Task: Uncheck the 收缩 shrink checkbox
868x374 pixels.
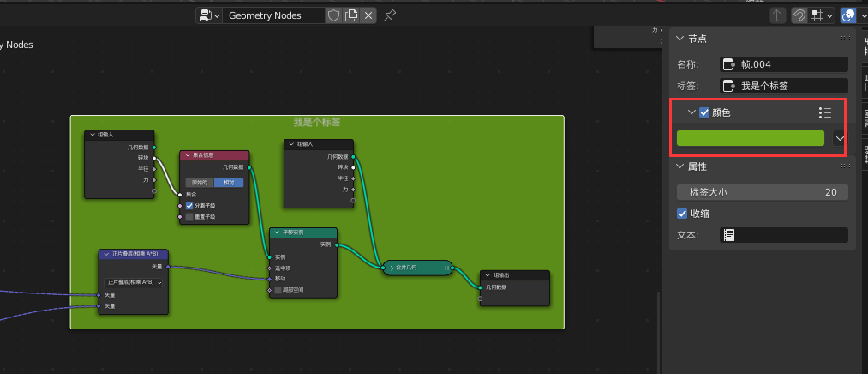Action: (x=683, y=214)
